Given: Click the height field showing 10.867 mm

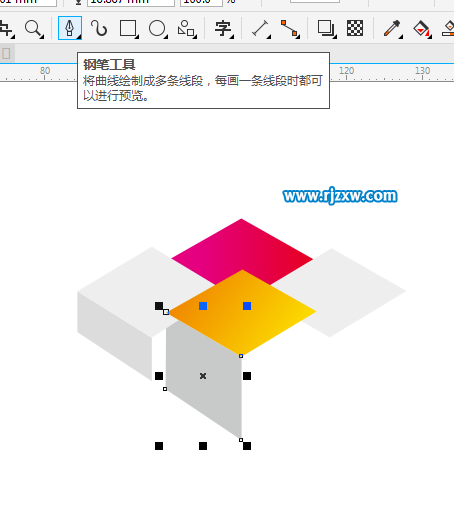Looking at the screenshot, I should coord(131,3).
